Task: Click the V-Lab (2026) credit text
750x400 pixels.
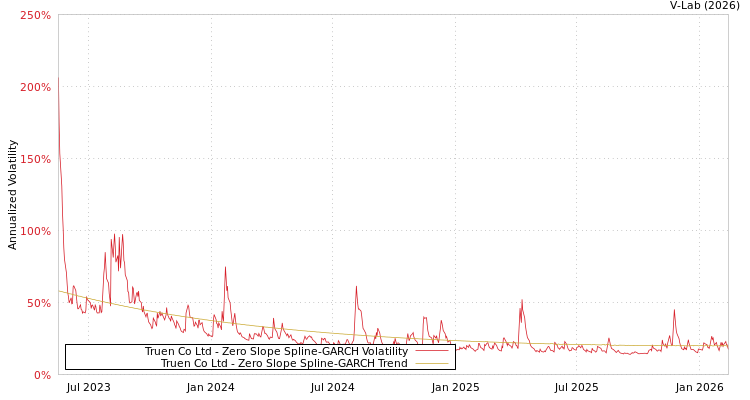Action: 705,5
